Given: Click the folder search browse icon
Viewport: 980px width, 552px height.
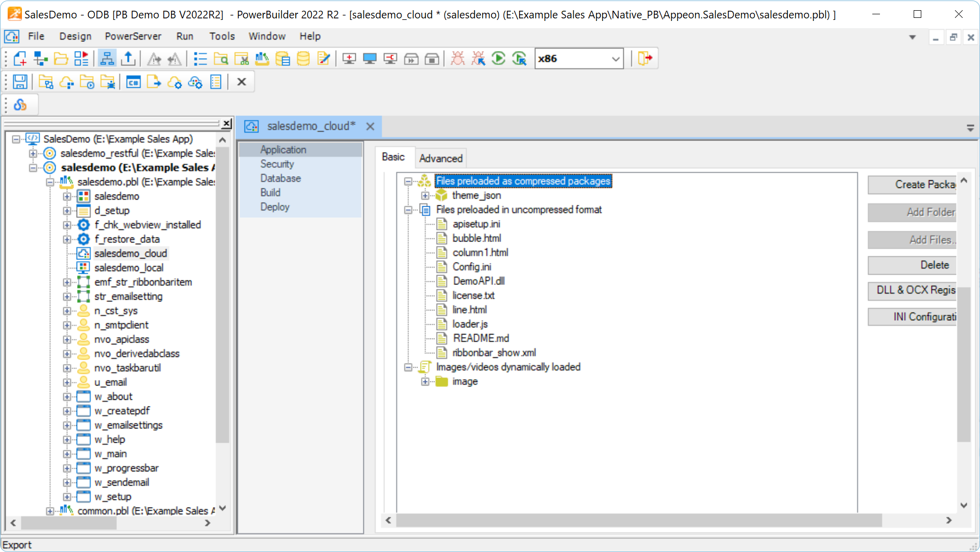Looking at the screenshot, I should pyautogui.click(x=220, y=59).
